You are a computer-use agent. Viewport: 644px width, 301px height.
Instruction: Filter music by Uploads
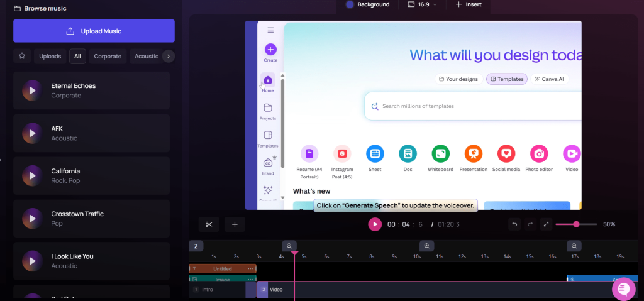tap(50, 57)
